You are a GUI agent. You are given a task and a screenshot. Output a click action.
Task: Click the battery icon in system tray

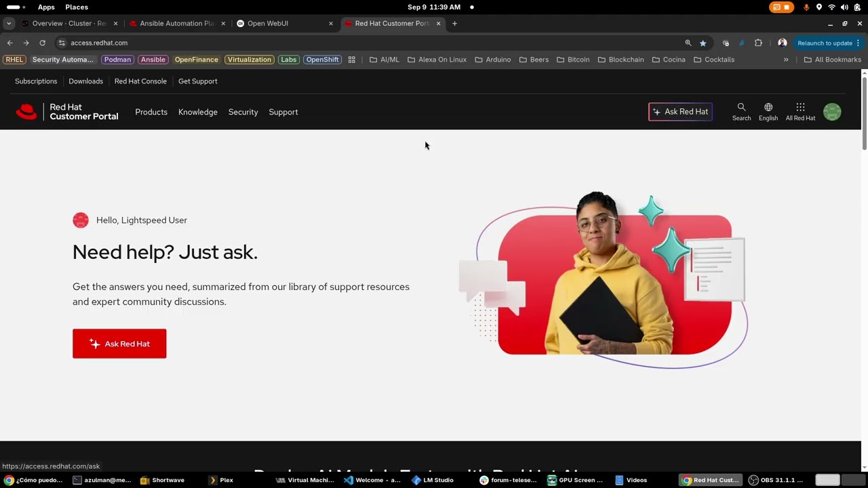858,7
